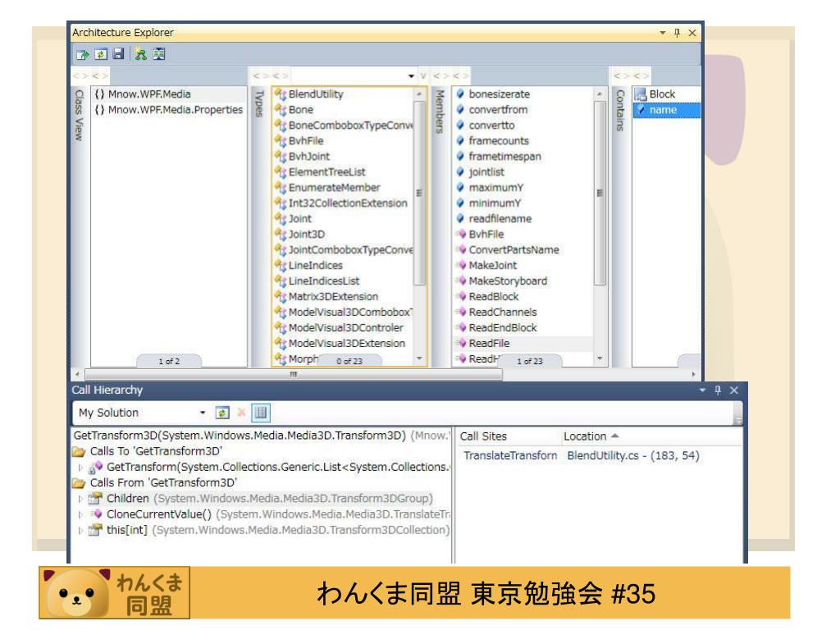Screen dimensions: 840x630
Task: Select the Block item icon in Contains
Action: [640, 94]
